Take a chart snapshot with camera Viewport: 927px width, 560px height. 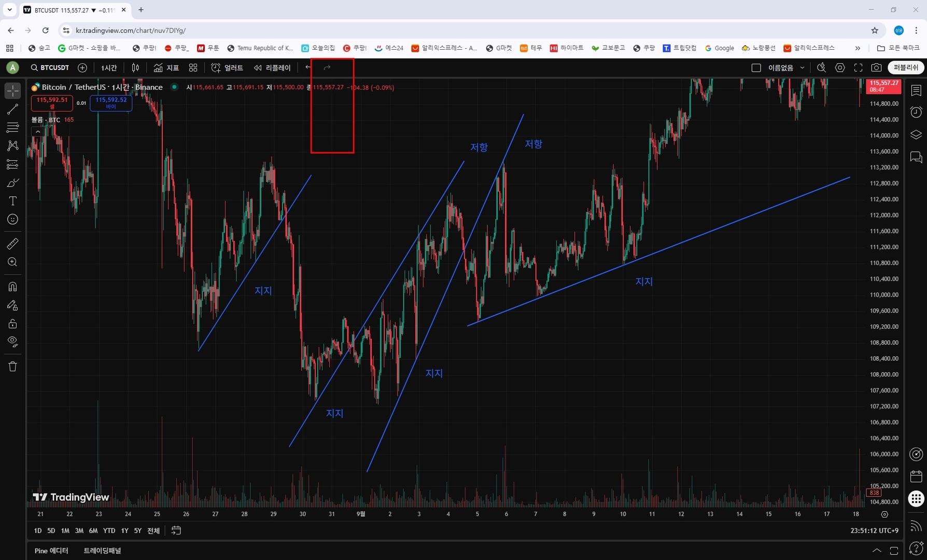coord(876,67)
